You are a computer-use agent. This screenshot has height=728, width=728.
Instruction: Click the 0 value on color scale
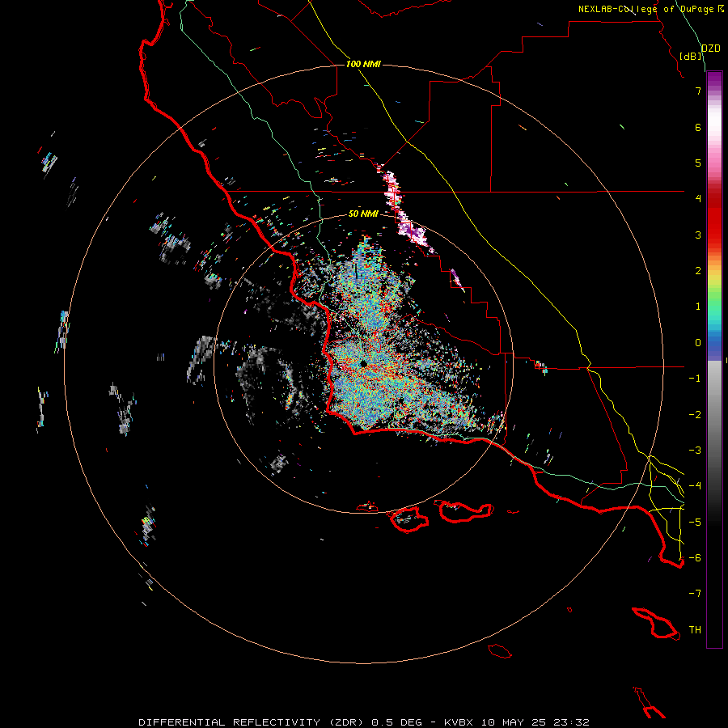coord(698,343)
